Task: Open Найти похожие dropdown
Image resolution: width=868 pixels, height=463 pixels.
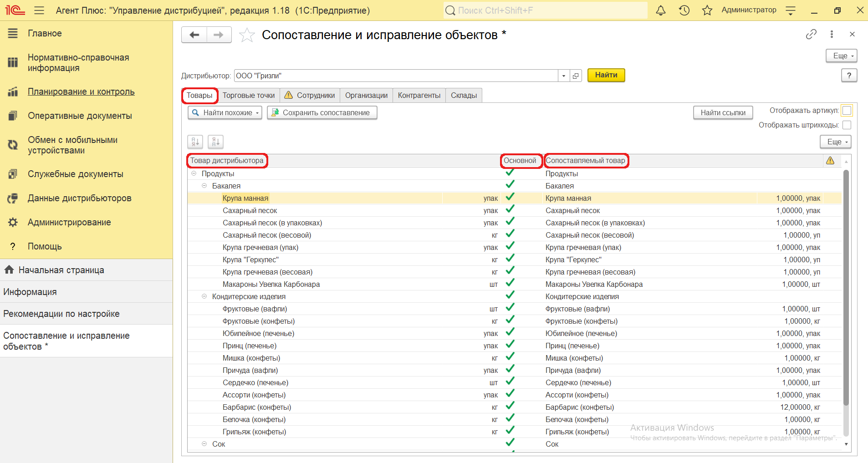Action: tap(225, 112)
